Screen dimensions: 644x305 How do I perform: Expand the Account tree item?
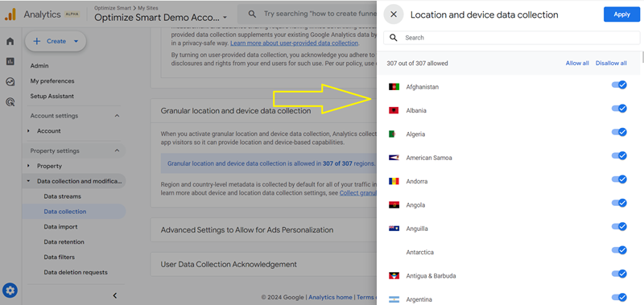coord(28,131)
